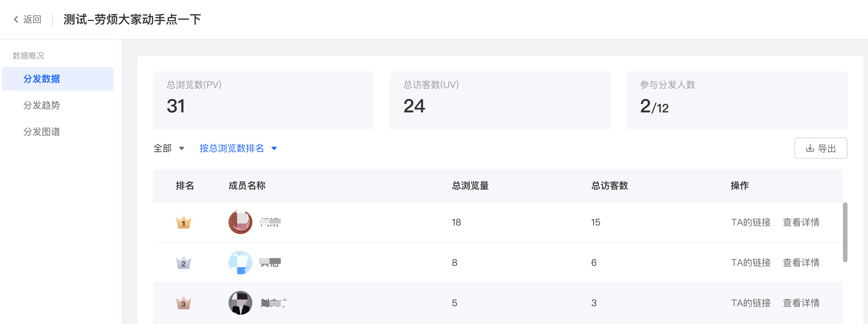Select 分发数据 in the sidebar
This screenshot has height=324, width=868.
coord(42,79)
